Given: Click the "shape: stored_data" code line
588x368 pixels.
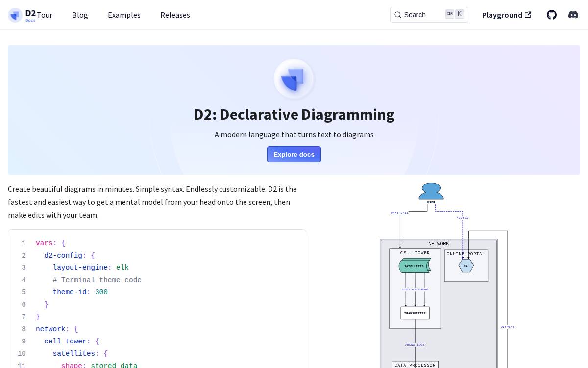Looking at the screenshot, I should coord(99,365).
